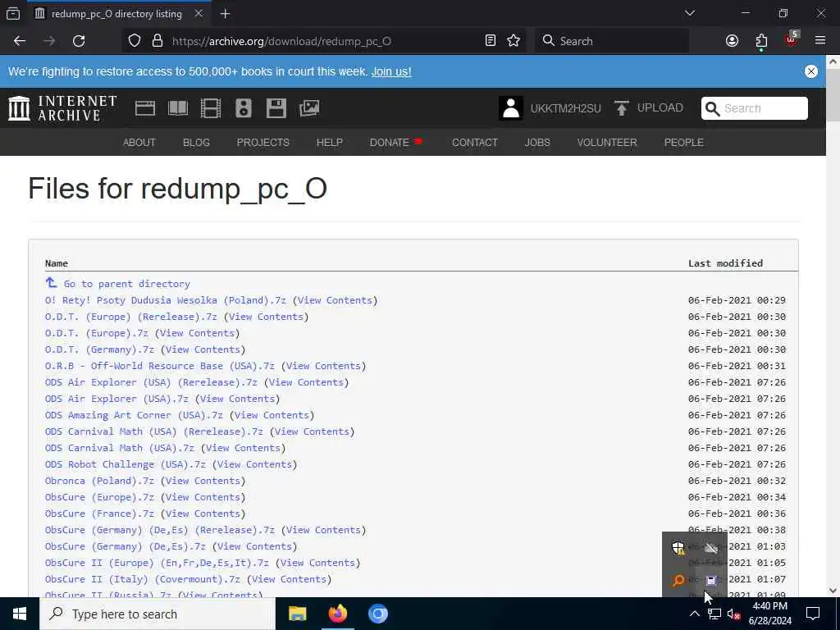Screen dimensions: 840x630
Task: Click the Internet Archive logo
Action: pyautogui.click(x=62, y=108)
